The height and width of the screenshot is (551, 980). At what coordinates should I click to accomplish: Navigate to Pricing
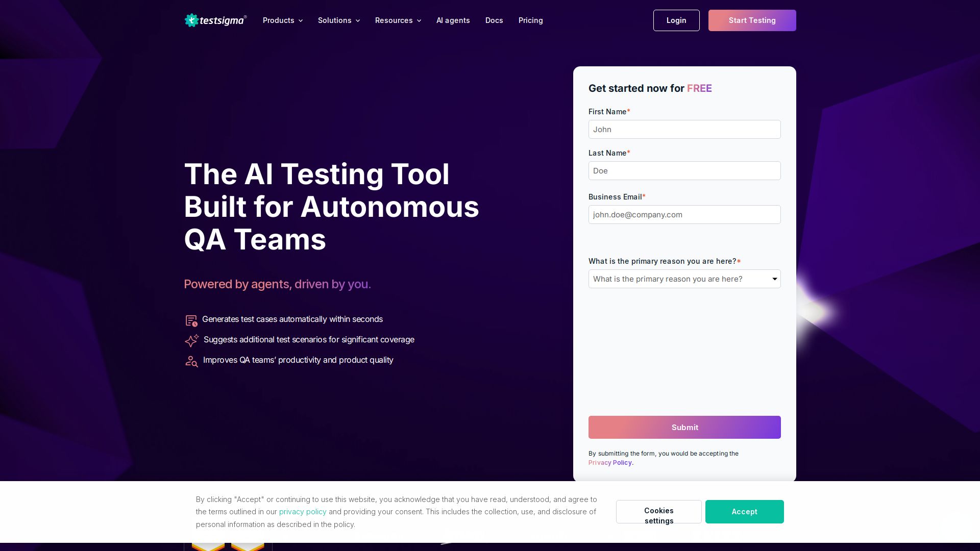tap(530, 20)
